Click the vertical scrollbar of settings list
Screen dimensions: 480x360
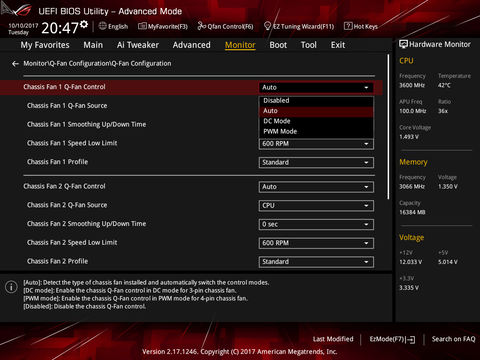tap(388, 127)
